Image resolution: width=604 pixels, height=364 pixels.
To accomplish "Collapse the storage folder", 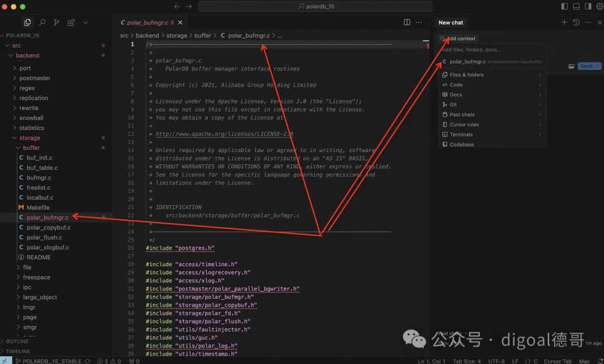I will (30, 138).
